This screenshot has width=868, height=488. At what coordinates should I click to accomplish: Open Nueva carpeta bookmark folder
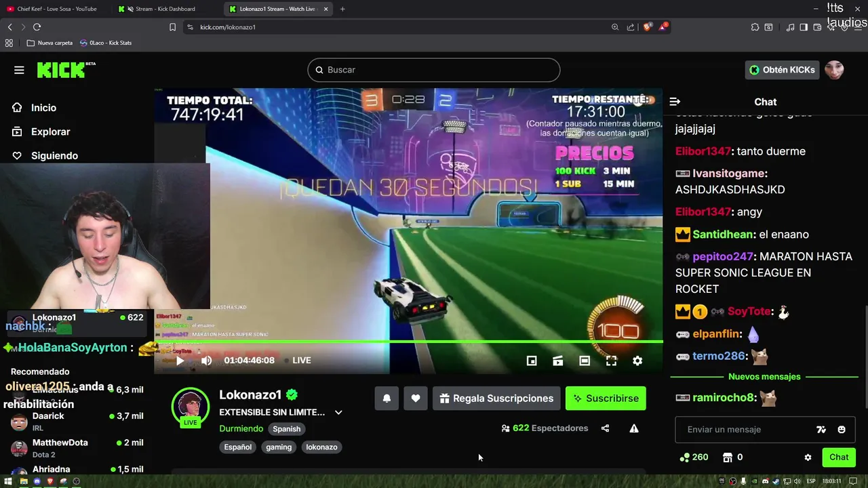pyautogui.click(x=50, y=43)
